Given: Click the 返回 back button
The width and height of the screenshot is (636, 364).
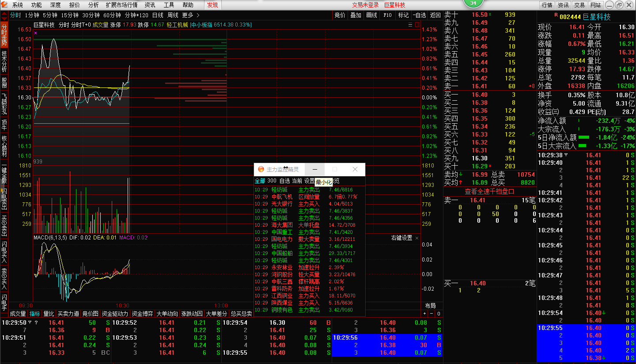Looking at the screenshot, I should coord(435,15).
